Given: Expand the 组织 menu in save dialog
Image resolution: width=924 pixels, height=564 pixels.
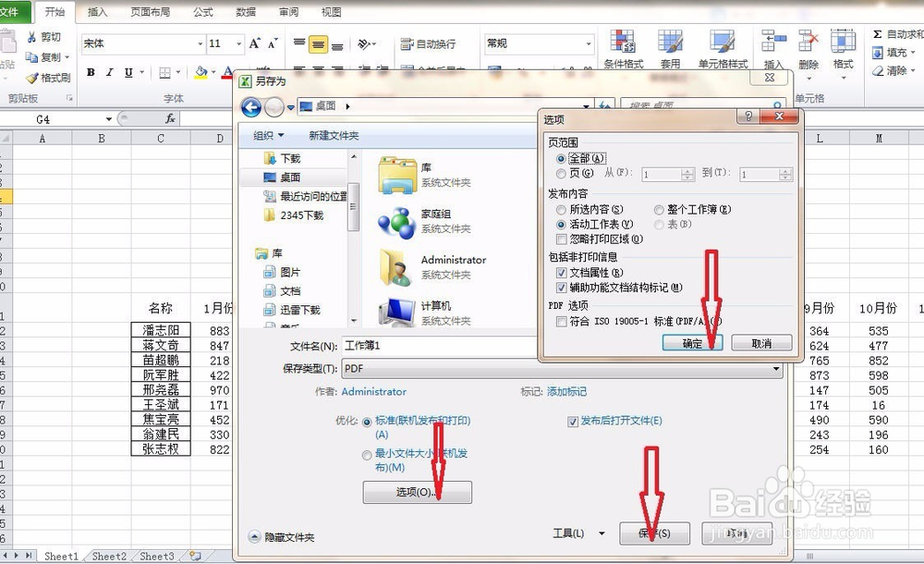Looking at the screenshot, I should [x=267, y=135].
